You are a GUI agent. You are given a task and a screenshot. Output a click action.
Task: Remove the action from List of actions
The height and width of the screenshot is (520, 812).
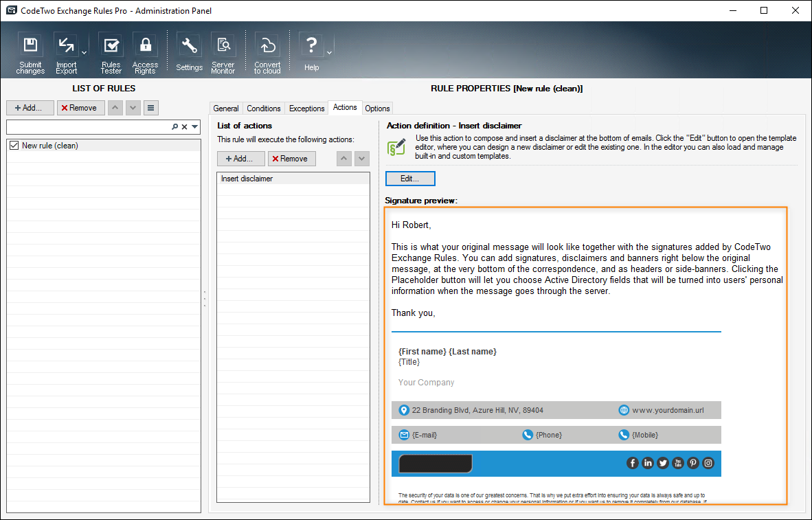click(291, 159)
